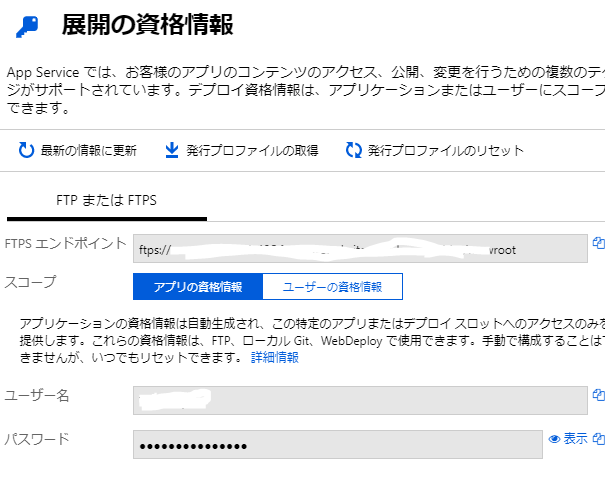Select ユーザーの資格情報 scope option
The width and height of the screenshot is (605, 486).
pyautogui.click(x=333, y=287)
